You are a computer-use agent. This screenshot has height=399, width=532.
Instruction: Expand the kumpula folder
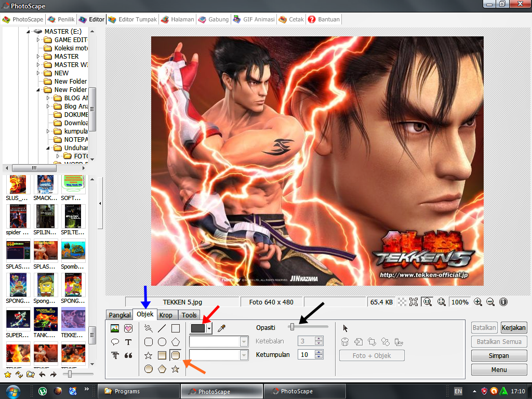[48, 131]
